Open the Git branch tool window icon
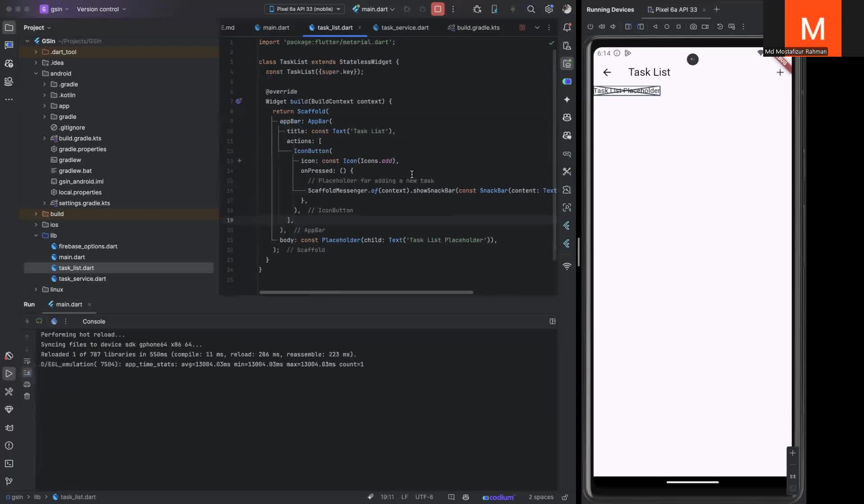Screen dimensions: 864x504 coord(9,481)
